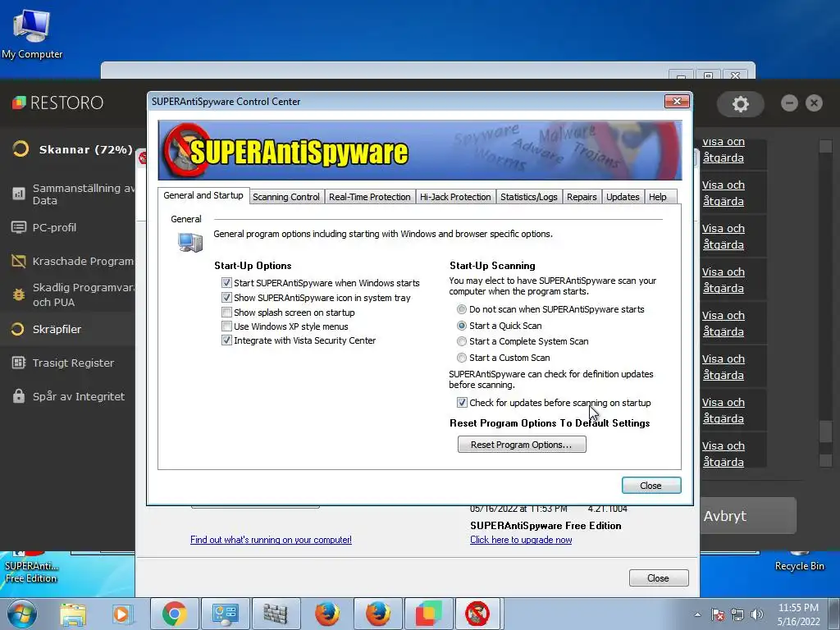Launch the media player taskbar icon
Viewport: 840px width, 630px height.
pos(121,614)
